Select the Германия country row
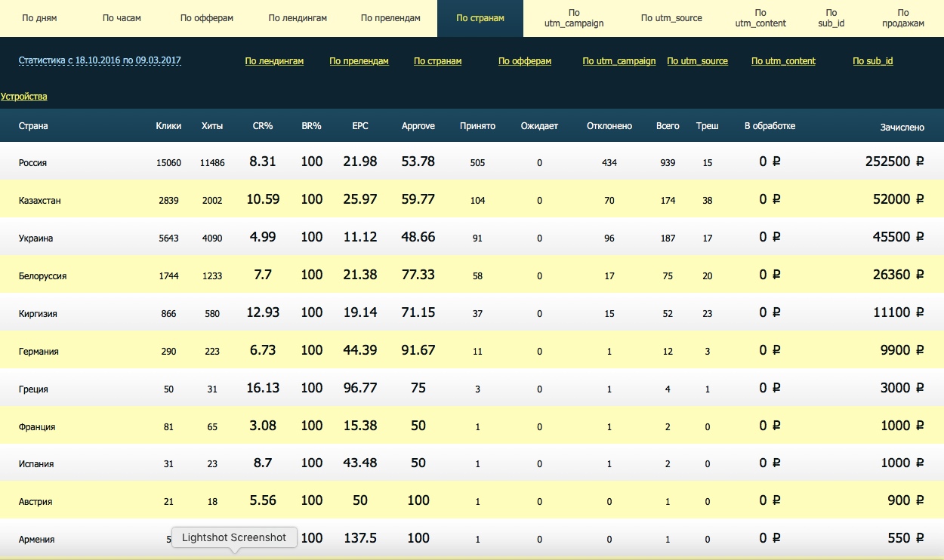 [x=472, y=350]
